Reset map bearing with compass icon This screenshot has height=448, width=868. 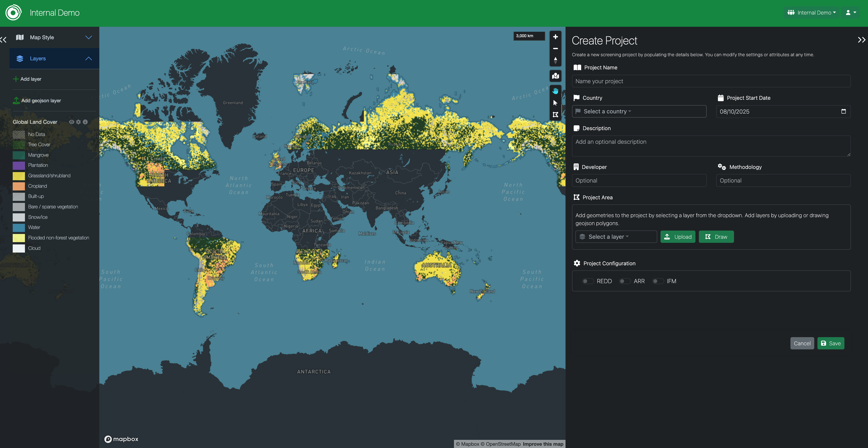[555, 60]
